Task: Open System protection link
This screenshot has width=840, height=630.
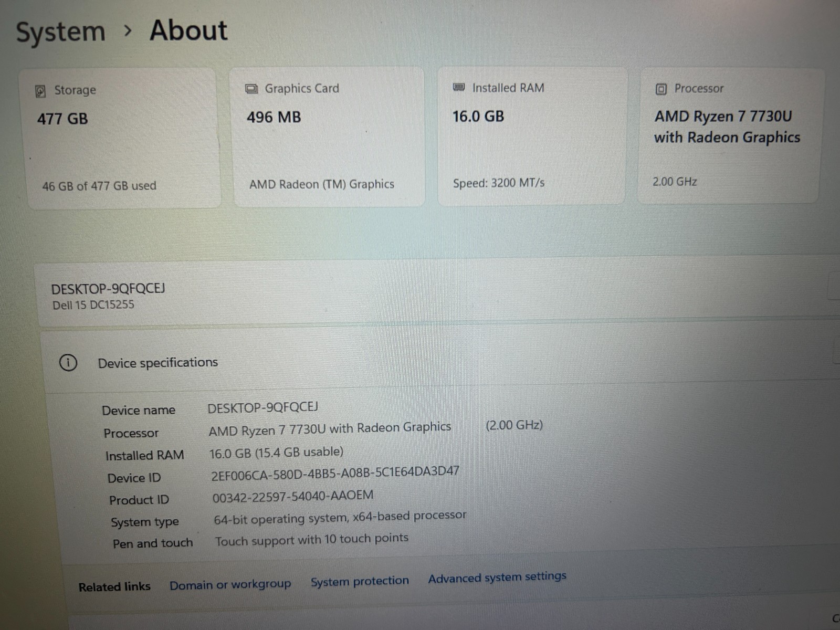Action: [360, 581]
